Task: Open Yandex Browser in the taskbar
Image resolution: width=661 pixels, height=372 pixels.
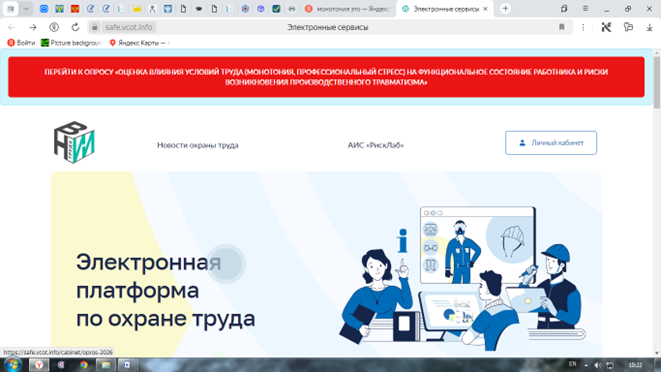Action: coord(39,365)
